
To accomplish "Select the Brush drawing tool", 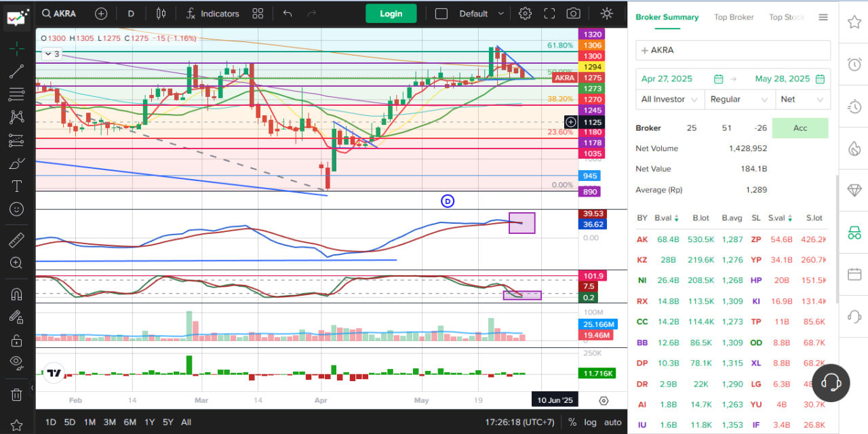I will tap(17, 163).
